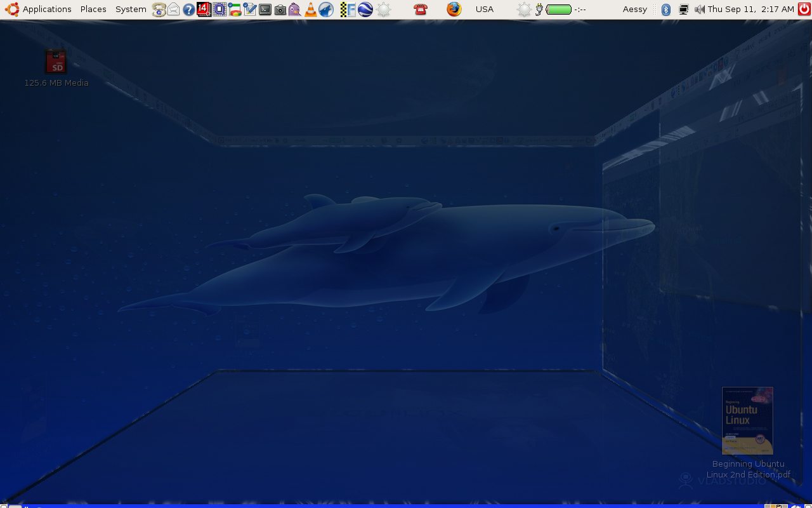Launch the Ekiga softphone icon
The image size is (812, 508).
(x=159, y=10)
